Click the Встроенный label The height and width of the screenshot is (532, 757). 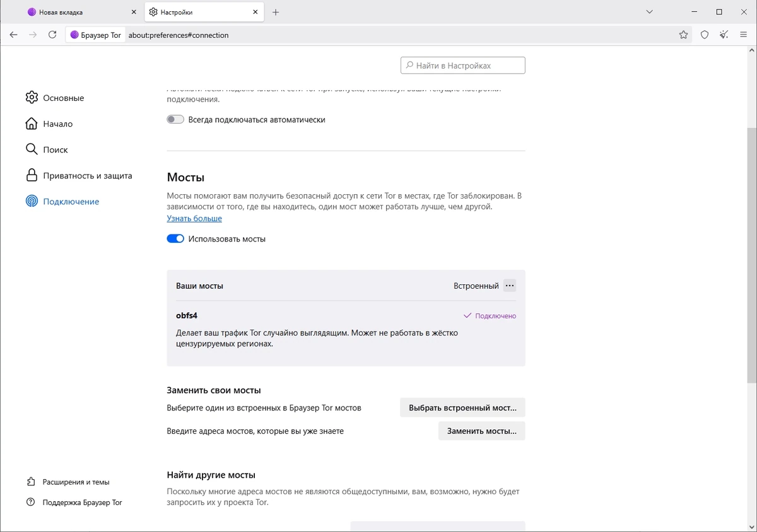point(476,286)
